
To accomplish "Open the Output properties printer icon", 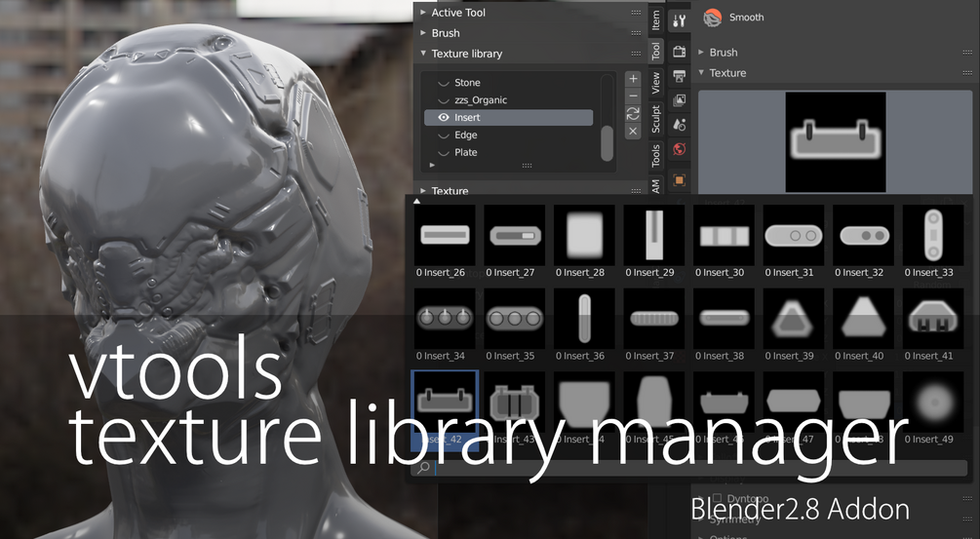I will tap(679, 76).
